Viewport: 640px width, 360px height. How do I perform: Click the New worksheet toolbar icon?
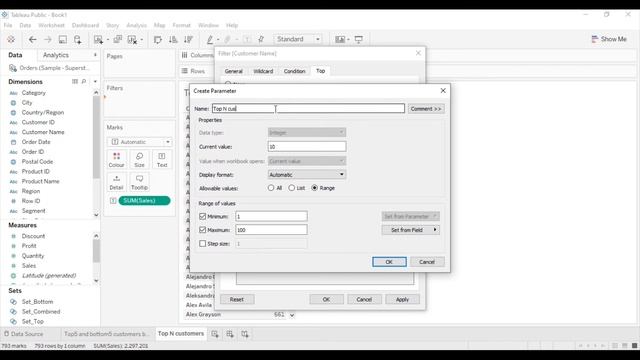[98, 39]
